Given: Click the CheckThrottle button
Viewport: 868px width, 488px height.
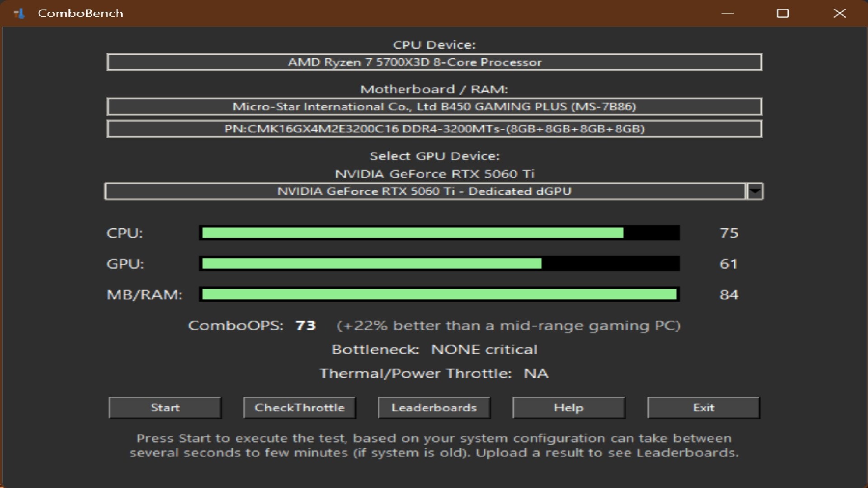Looking at the screenshot, I should click(299, 408).
